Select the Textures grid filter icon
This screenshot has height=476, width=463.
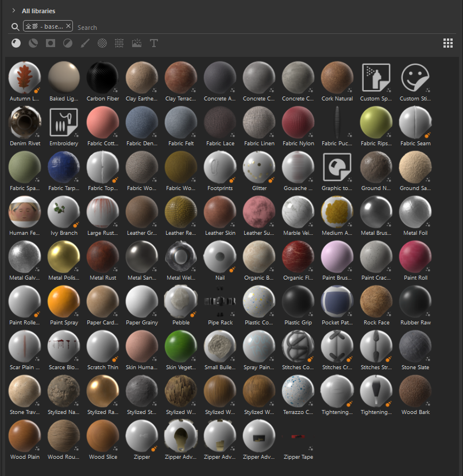[119, 43]
